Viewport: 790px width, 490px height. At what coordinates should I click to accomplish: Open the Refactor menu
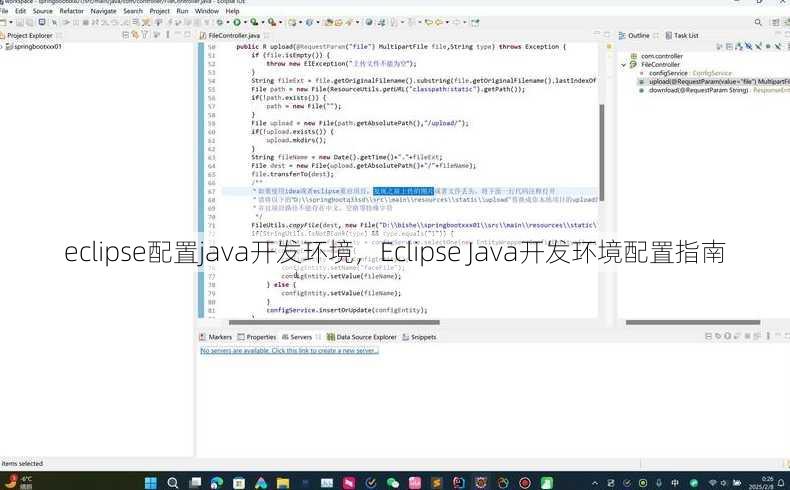(x=72, y=11)
